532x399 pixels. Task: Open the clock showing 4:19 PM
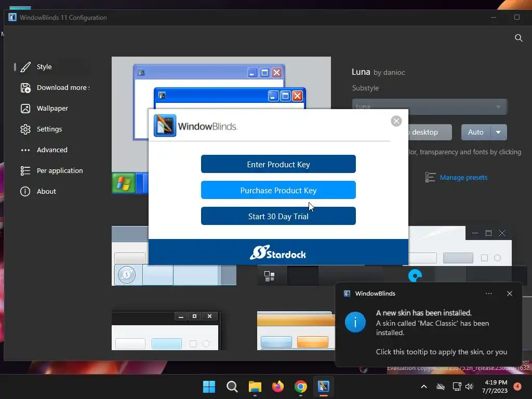pos(495,387)
